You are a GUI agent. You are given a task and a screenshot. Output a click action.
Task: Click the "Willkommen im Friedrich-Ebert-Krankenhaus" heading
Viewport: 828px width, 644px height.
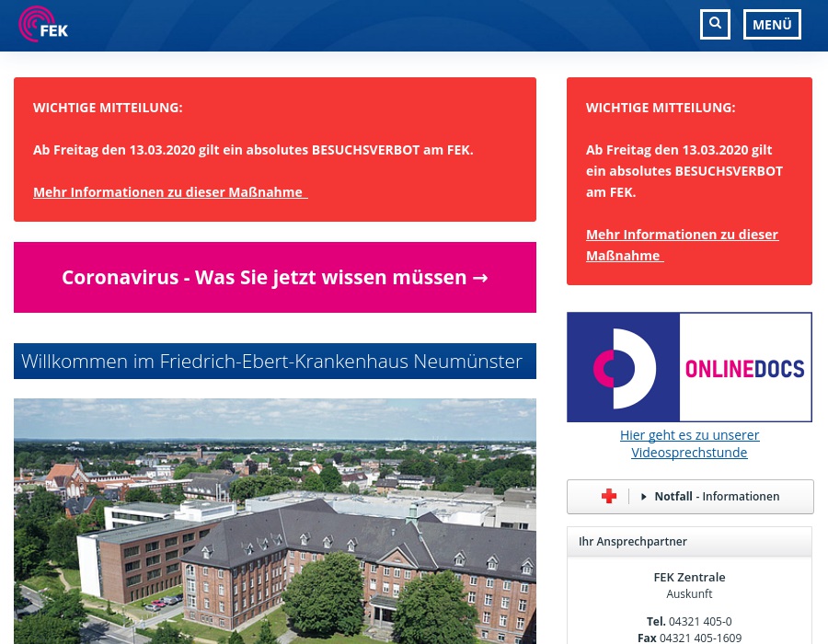[274, 362]
